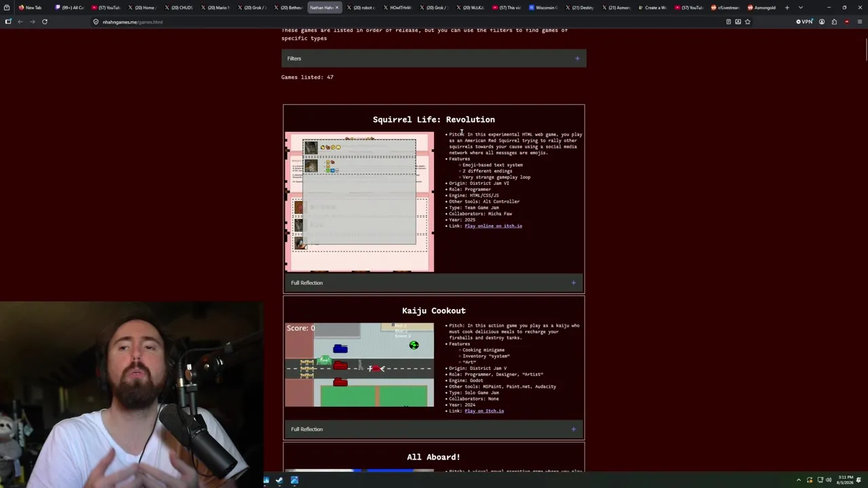
Task: Bookmark this page with the star icon
Action: 747,22
